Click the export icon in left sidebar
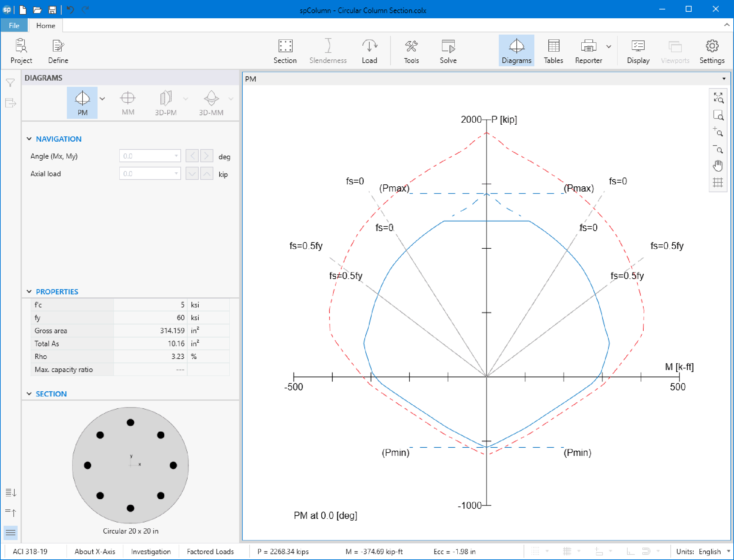 click(10, 103)
